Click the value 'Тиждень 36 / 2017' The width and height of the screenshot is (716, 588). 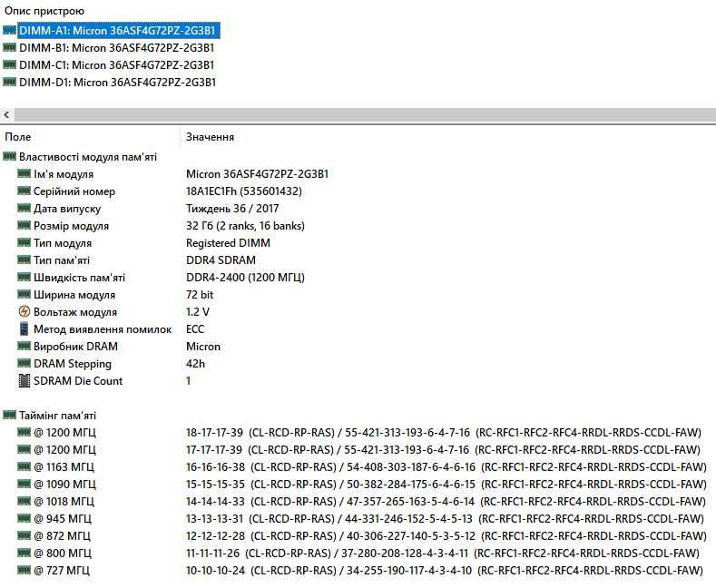(232, 209)
